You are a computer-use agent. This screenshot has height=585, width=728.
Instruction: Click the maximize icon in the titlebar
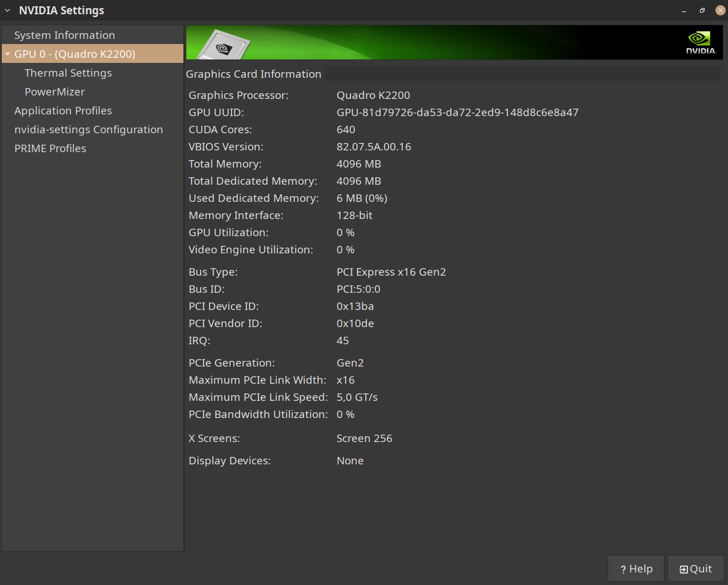click(702, 10)
